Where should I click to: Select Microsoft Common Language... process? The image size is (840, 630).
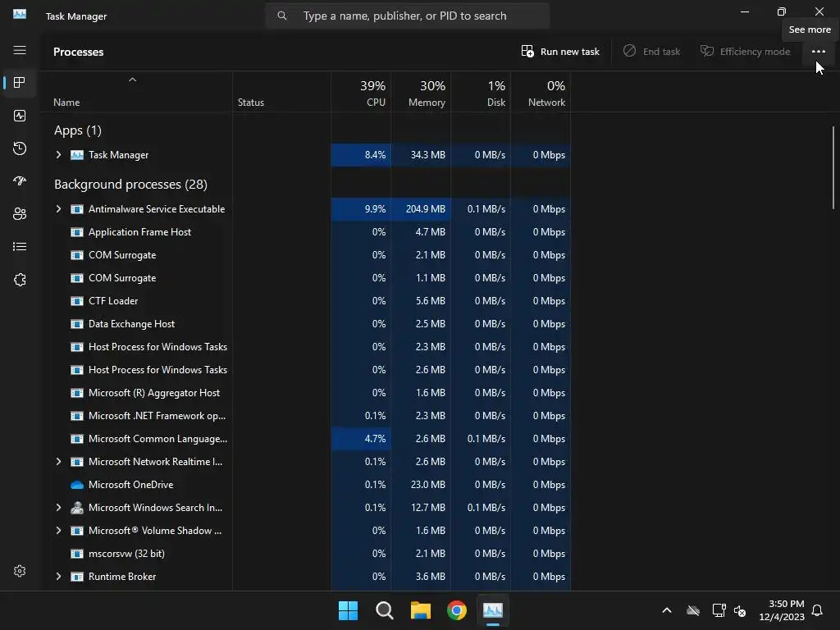pyautogui.click(x=157, y=440)
